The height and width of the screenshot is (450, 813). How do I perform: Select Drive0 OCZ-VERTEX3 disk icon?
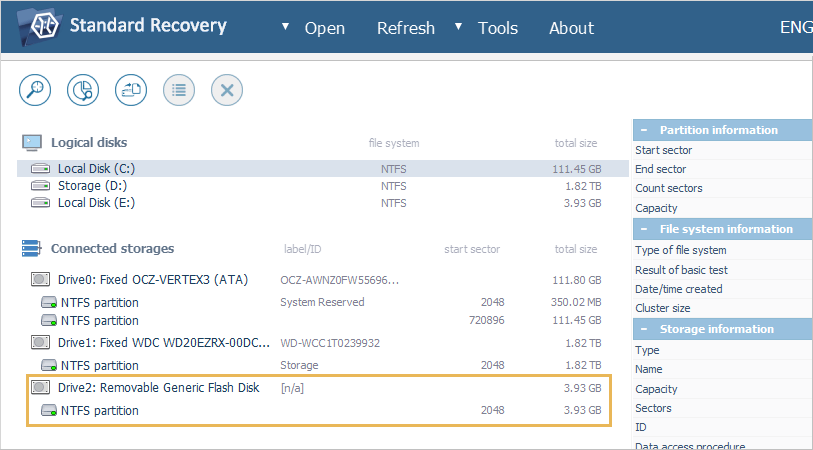click(x=40, y=279)
